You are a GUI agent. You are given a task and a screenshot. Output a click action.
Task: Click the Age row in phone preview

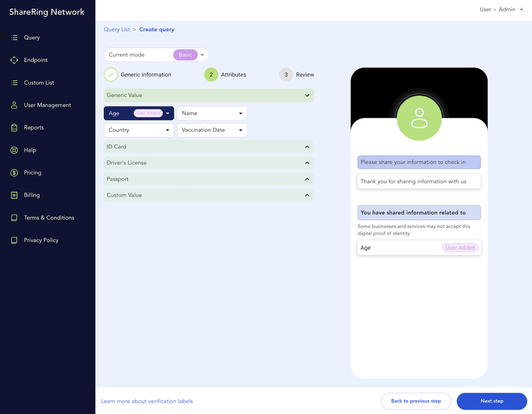419,248
